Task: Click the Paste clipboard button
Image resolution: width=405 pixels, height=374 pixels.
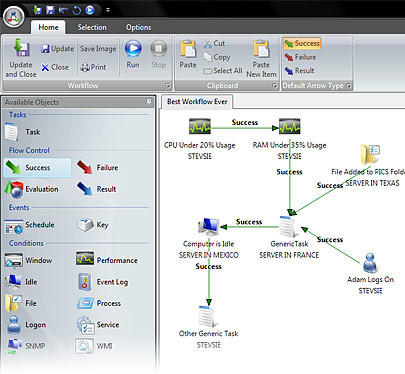Action: click(188, 54)
